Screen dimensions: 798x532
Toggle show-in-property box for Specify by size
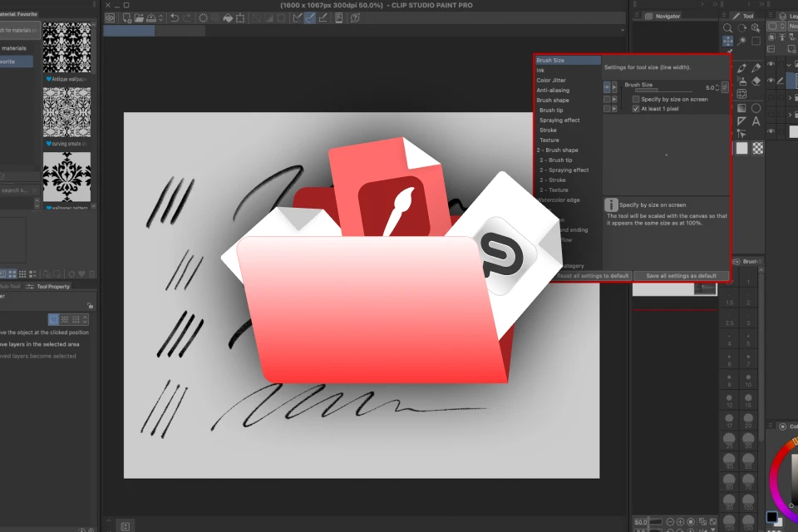[x=607, y=99]
